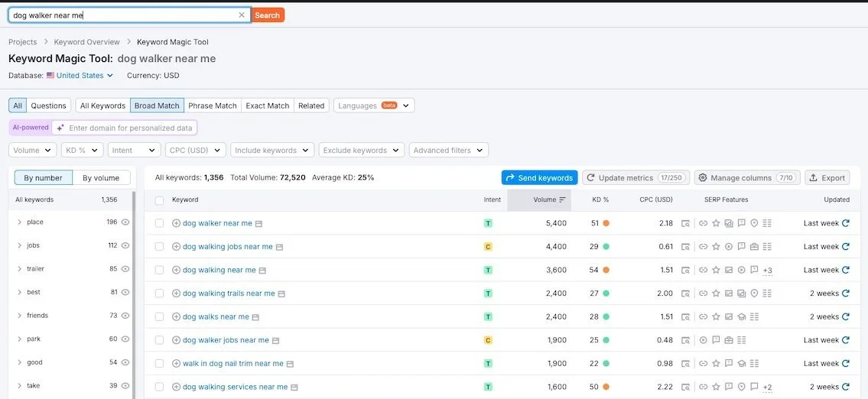Viewport: 868px width, 399px height.
Task: Click Volume column sort icon
Action: click(x=562, y=199)
